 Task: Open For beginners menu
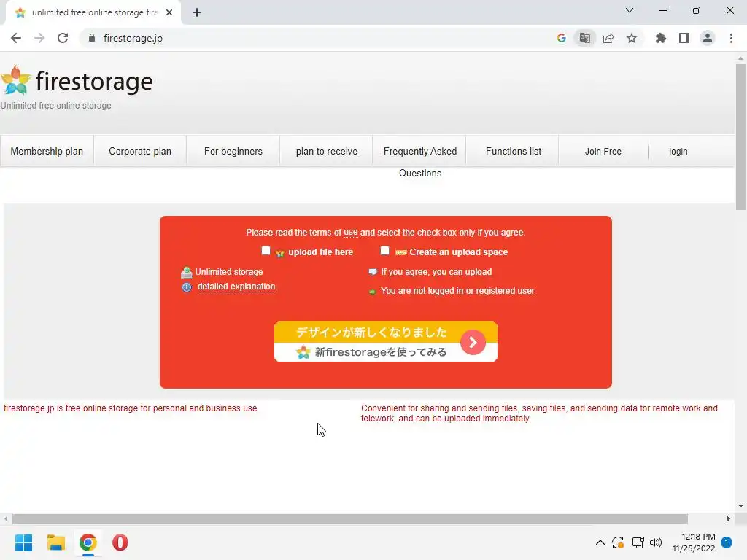tap(233, 151)
